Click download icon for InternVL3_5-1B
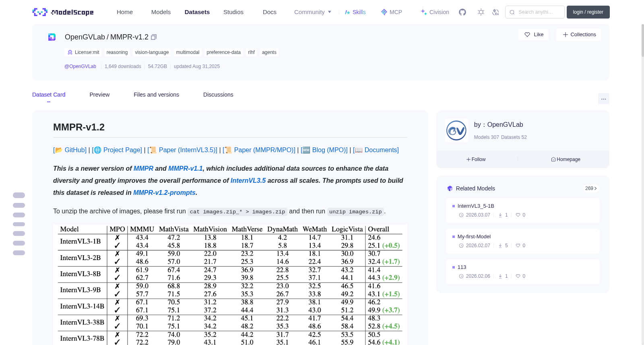The width and height of the screenshot is (644, 345). pyautogui.click(x=500, y=215)
